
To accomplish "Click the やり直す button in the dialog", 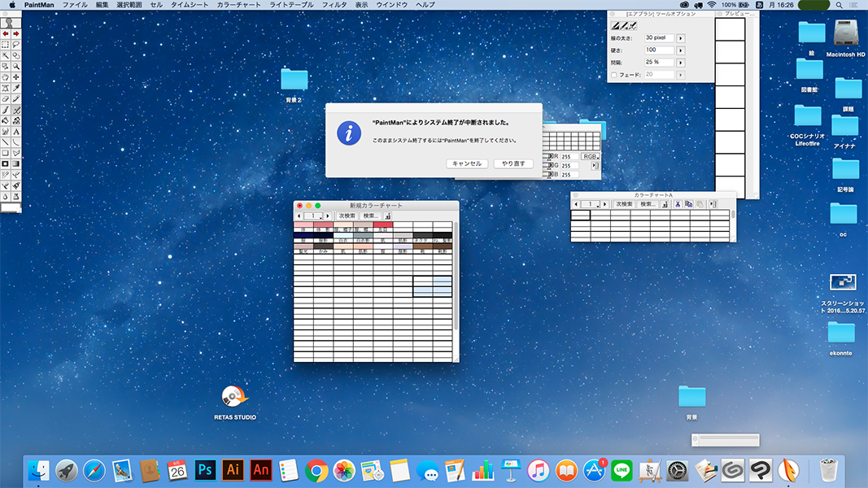I will pyautogui.click(x=513, y=163).
